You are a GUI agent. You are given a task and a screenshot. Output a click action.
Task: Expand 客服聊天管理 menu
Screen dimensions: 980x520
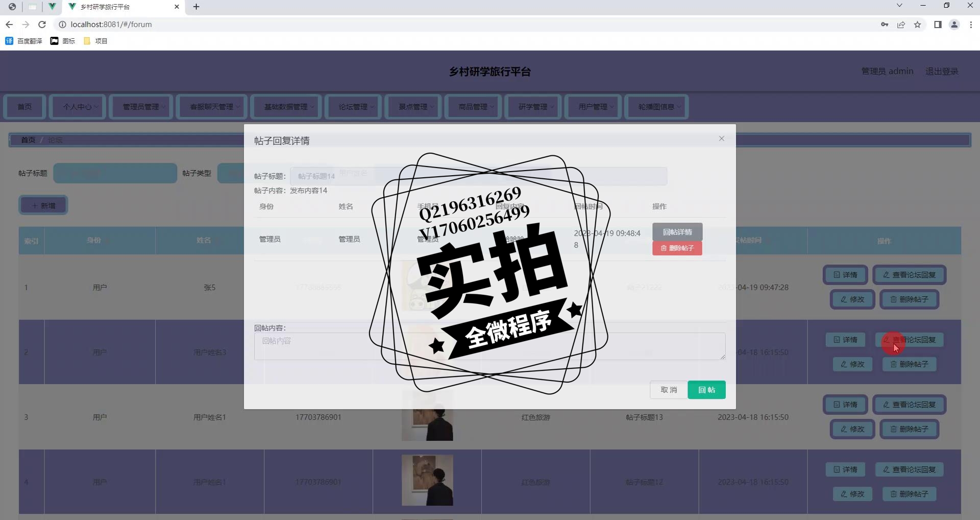click(x=211, y=107)
